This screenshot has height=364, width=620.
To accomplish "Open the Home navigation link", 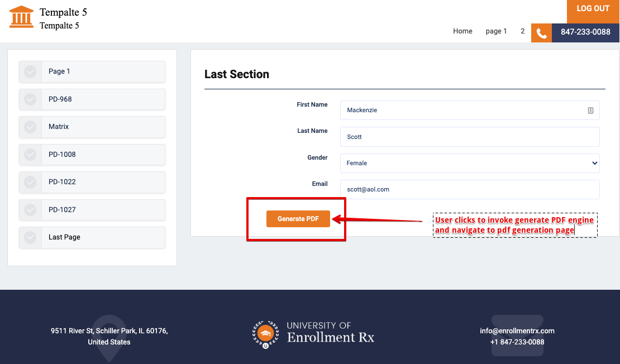I will (x=462, y=31).
